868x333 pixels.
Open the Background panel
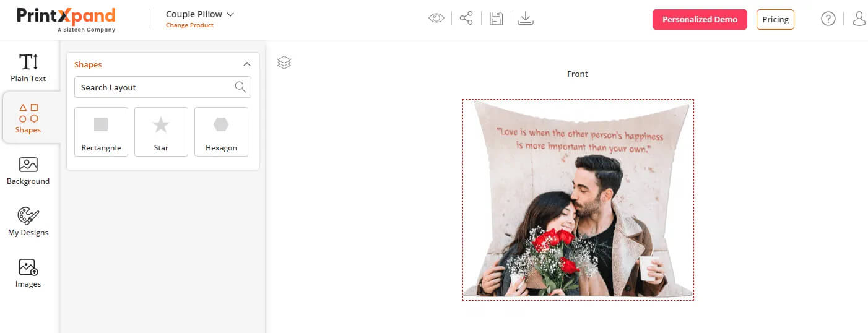pos(28,171)
